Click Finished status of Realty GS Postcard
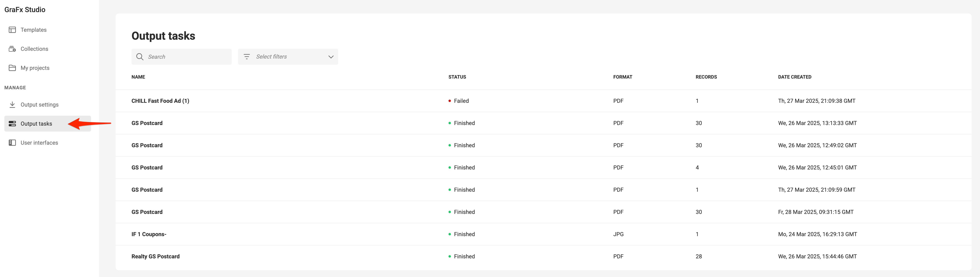 tap(461, 257)
